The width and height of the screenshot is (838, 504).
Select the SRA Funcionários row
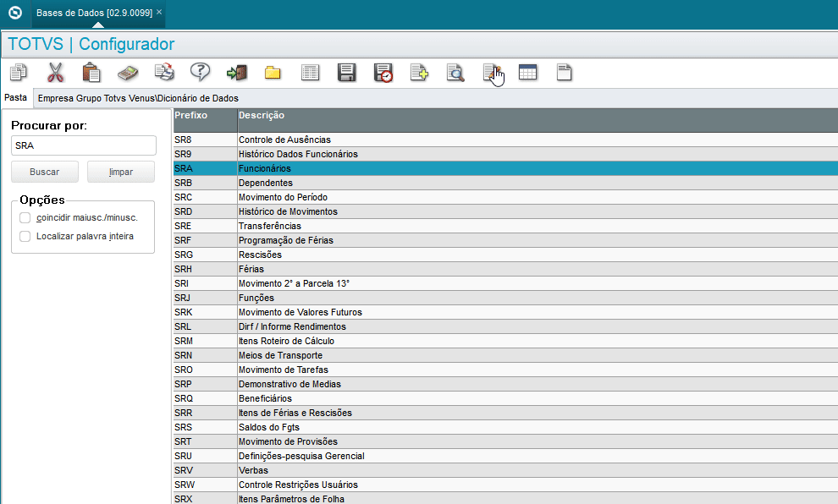tap(505, 168)
